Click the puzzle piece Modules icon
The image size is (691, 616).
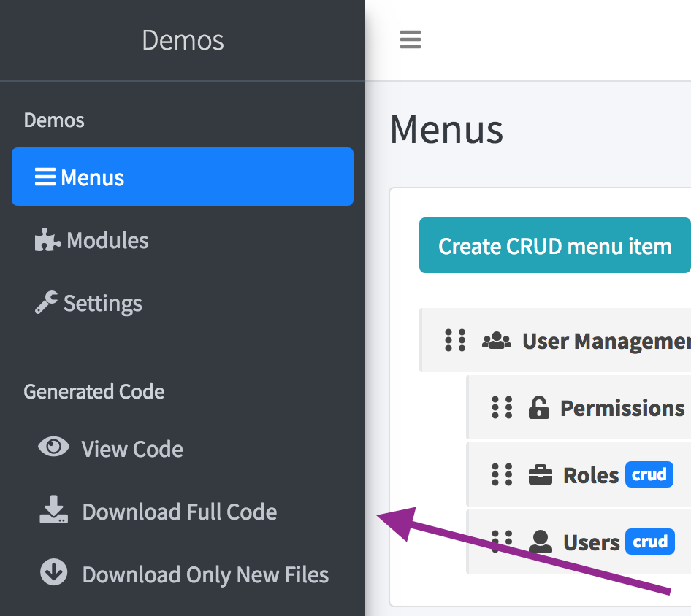coord(47,240)
